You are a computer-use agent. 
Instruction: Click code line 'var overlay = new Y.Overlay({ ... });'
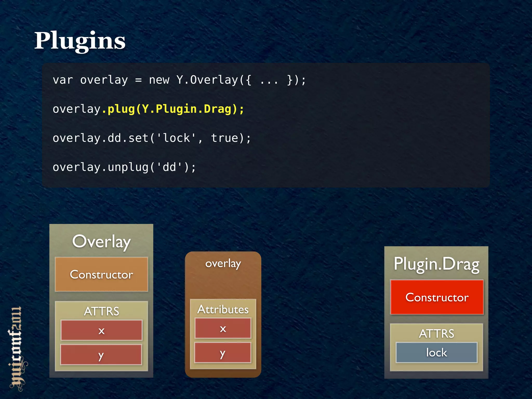pos(179,80)
